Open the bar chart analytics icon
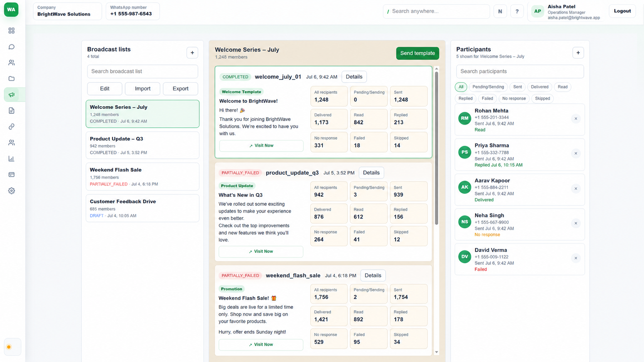 point(12,158)
